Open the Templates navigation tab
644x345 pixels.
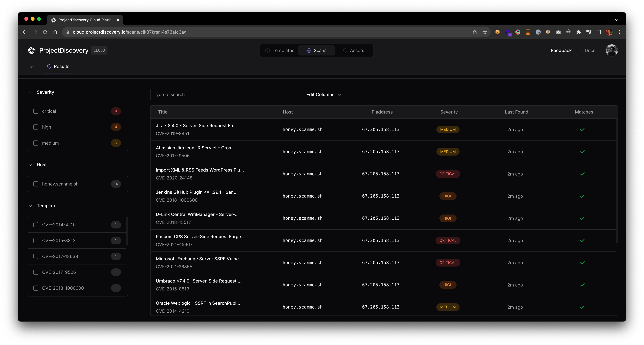pos(280,50)
